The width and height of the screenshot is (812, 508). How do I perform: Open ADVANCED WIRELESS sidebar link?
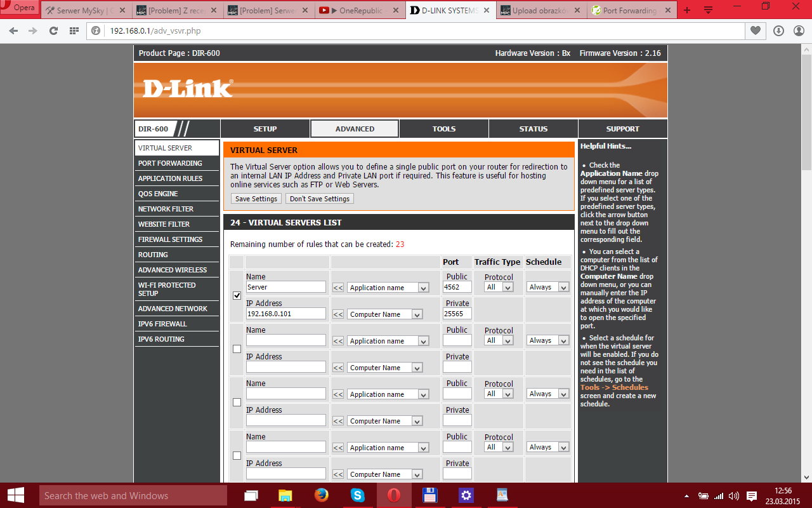[176, 270]
